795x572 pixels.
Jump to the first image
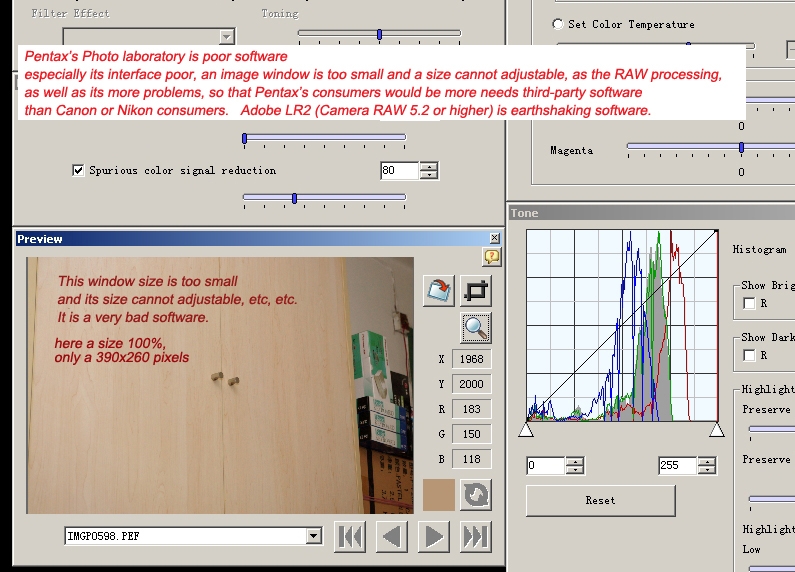tap(350, 537)
